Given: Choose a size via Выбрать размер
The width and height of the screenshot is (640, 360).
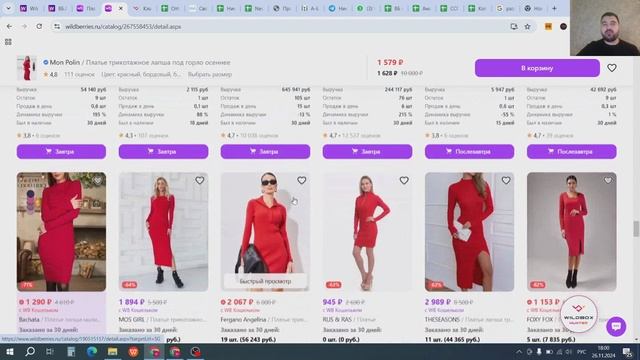Looking at the screenshot, I should point(210,74).
